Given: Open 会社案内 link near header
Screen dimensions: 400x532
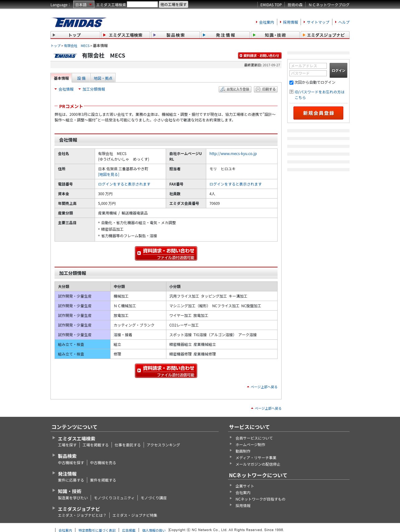Looking at the screenshot, I should [x=267, y=22].
